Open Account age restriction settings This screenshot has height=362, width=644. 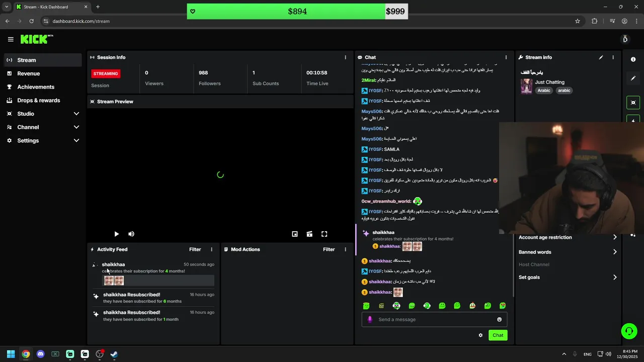point(568,237)
